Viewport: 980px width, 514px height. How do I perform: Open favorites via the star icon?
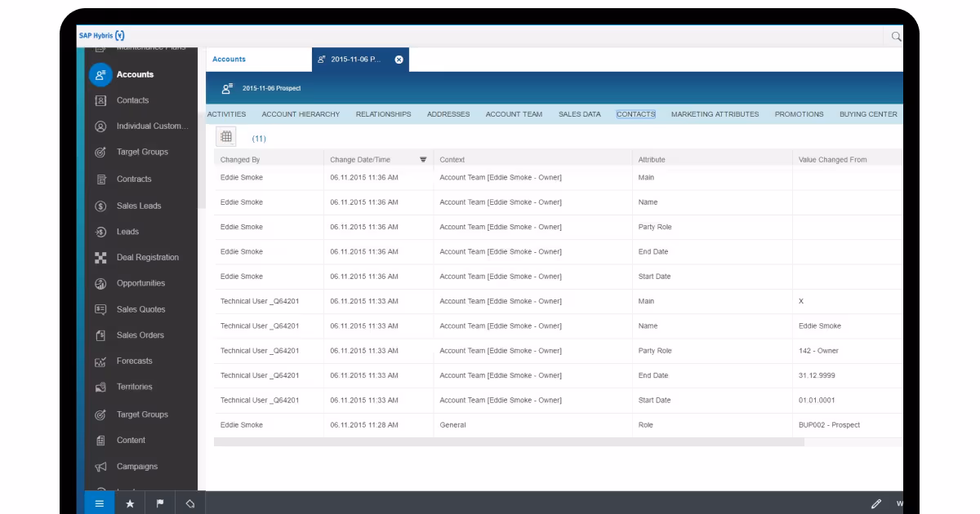(x=129, y=503)
